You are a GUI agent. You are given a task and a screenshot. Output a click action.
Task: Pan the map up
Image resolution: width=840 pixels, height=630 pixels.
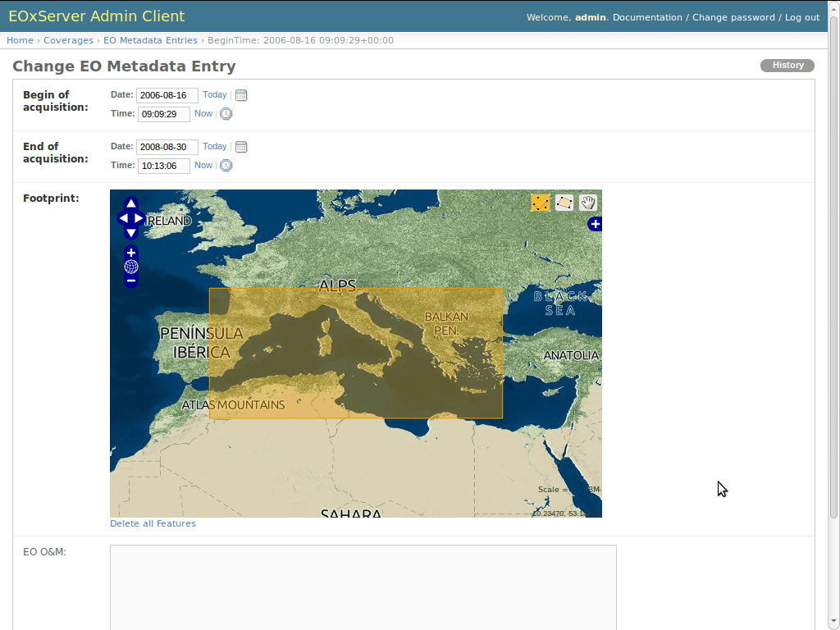(130, 203)
